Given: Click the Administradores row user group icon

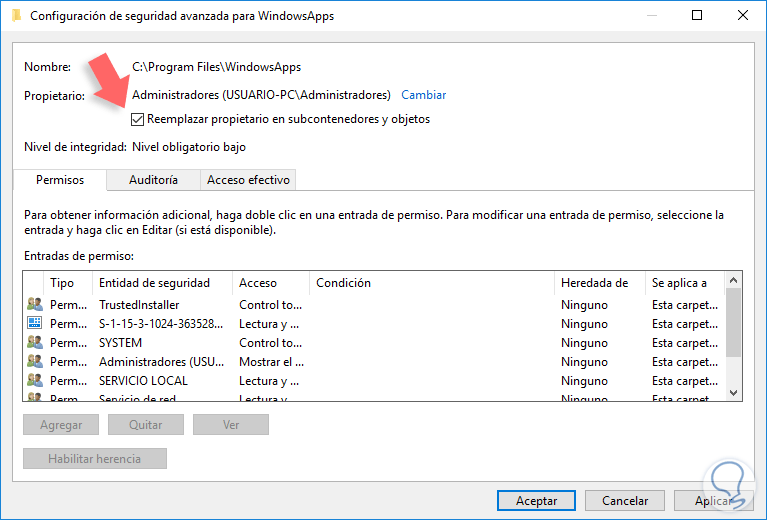Looking at the screenshot, I should (35, 362).
